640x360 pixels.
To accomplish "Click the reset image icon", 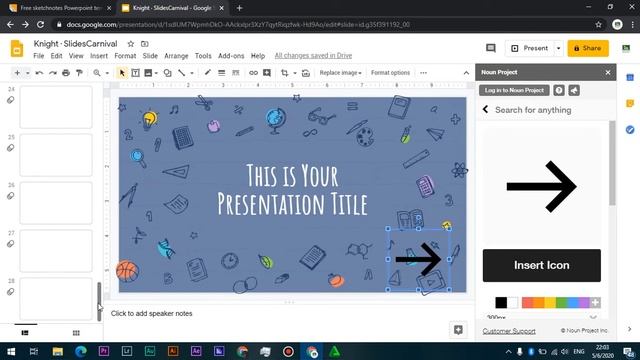I will 306,73.
